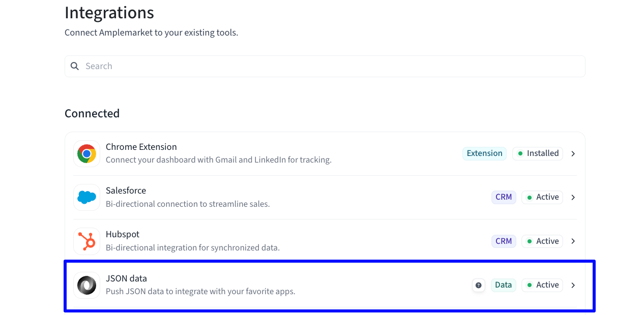Click the search magnifier icon
The width and height of the screenshot is (644, 315).
click(75, 66)
